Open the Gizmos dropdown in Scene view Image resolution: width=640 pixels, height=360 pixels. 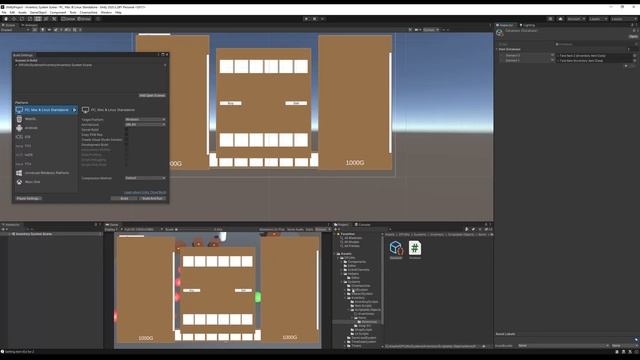[431, 30]
